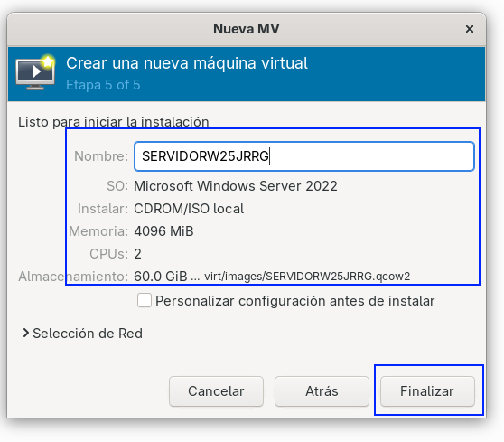Screen dimensions: 504x442
Task: Click the new virtual machine monitor icon
Action: (x=35, y=72)
